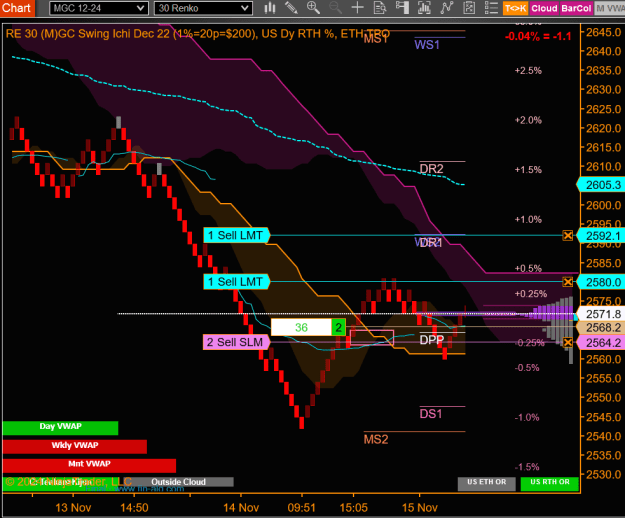Select the 2580.0 price marker
The image size is (625, 518).
click(602, 282)
